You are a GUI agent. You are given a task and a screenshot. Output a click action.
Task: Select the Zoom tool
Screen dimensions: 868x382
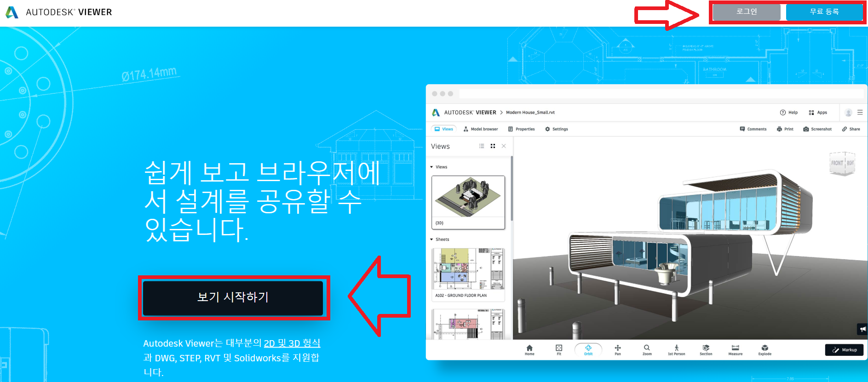[647, 350]
